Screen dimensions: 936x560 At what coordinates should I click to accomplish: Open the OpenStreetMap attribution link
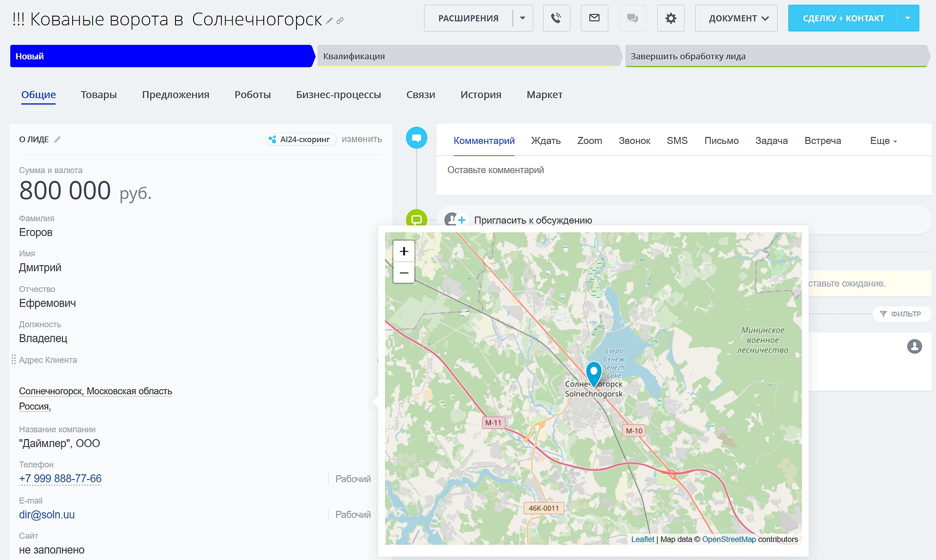pos(729,539)
